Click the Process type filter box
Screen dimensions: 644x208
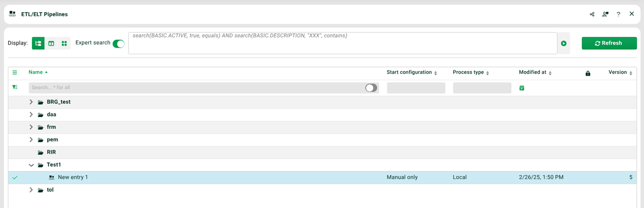tap(482, 88)
